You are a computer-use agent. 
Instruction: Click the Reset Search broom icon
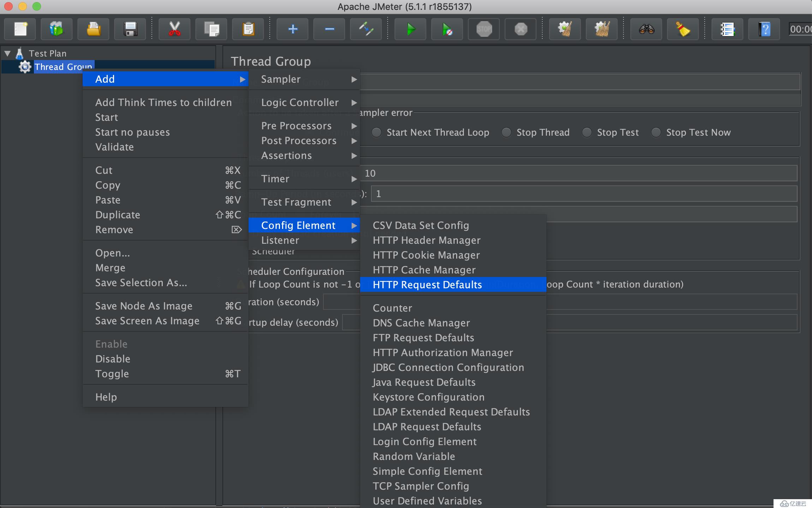tap(683, 29)
